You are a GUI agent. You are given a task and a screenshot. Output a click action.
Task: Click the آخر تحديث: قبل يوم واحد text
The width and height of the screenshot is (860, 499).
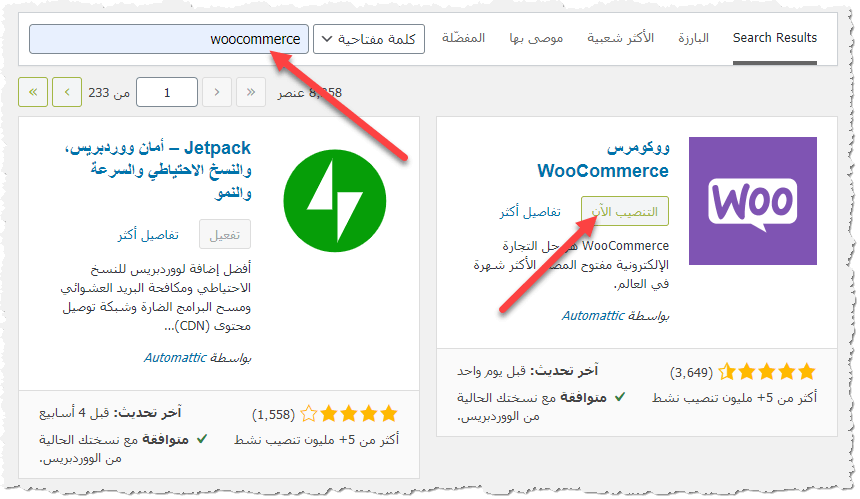coord(527,371)
